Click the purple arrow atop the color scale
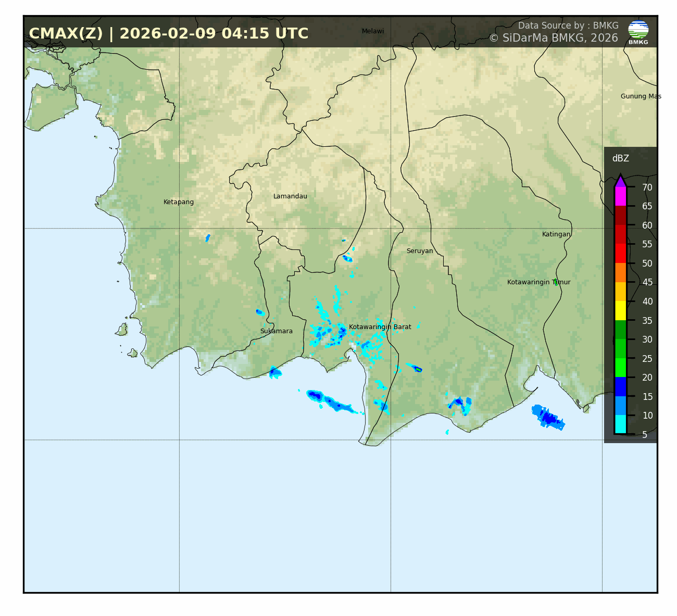 pyautogui.click(x=620, y=181)
